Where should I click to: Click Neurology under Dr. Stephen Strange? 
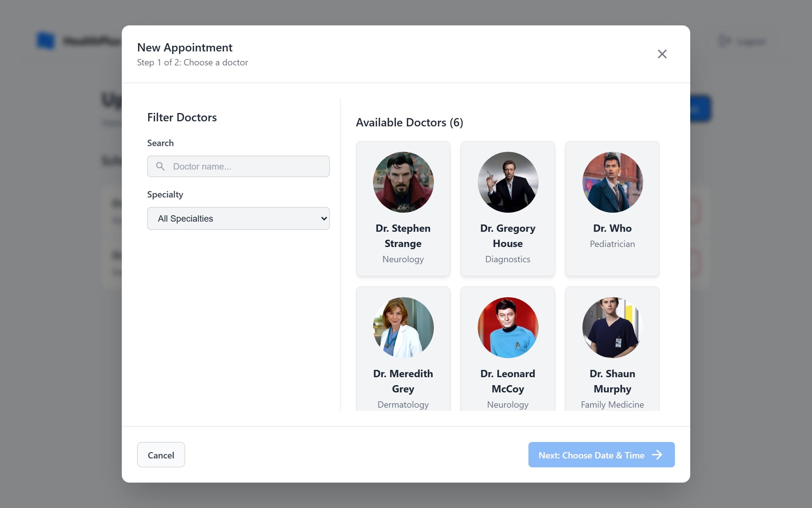click(x=403, y=259)
